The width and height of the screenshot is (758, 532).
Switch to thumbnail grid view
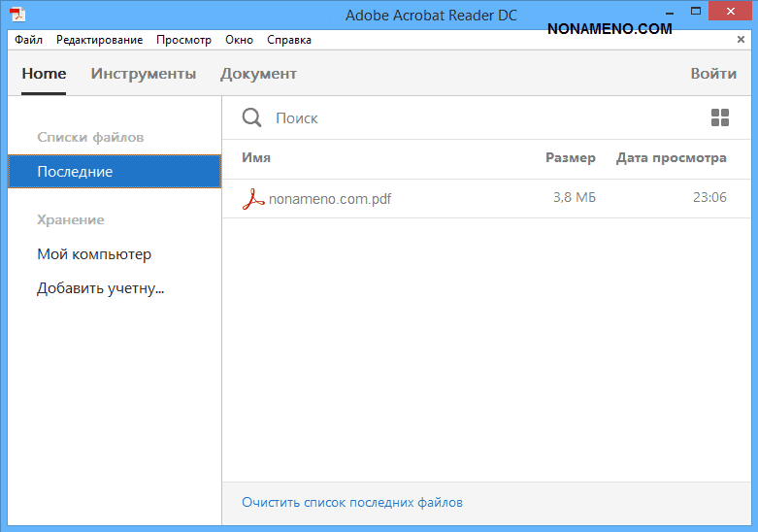pos(719,117)
